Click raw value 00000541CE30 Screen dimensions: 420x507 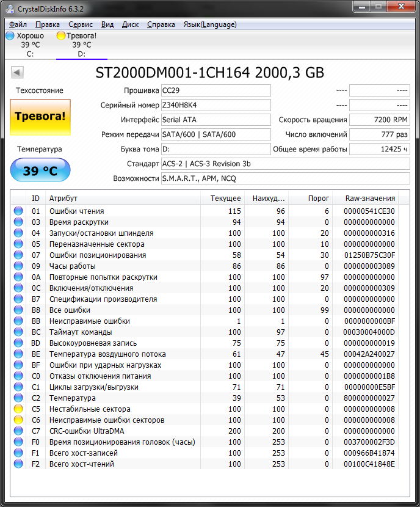coord(369,211)
